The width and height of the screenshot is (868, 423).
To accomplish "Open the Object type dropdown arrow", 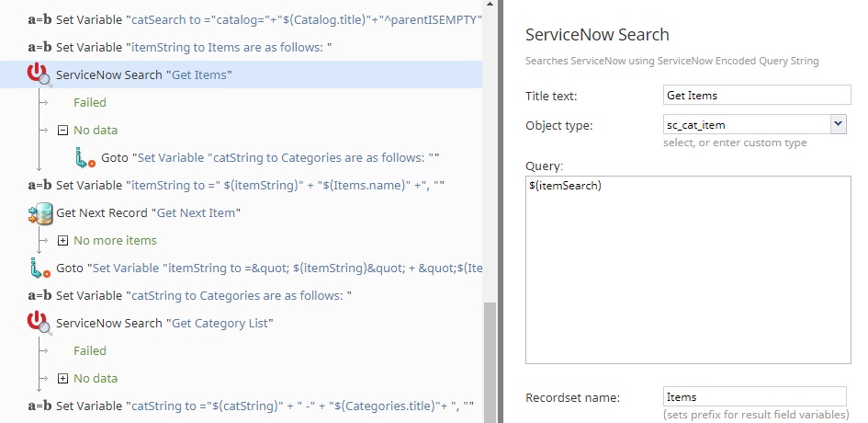I will tap(838, 124).
